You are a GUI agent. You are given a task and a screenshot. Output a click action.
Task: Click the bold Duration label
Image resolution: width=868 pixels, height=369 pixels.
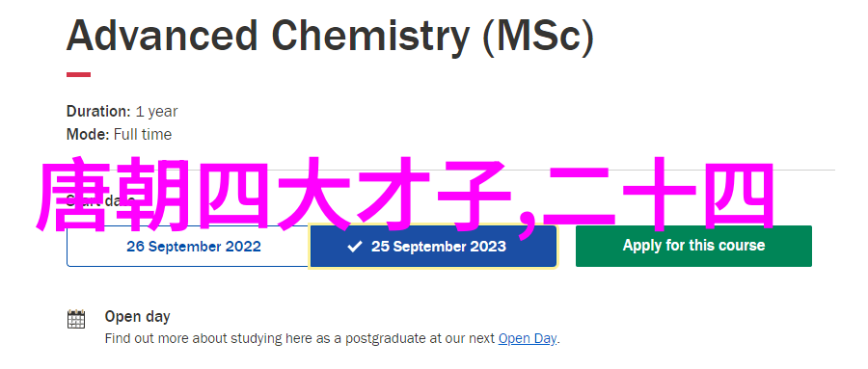(x=98, y=111)
